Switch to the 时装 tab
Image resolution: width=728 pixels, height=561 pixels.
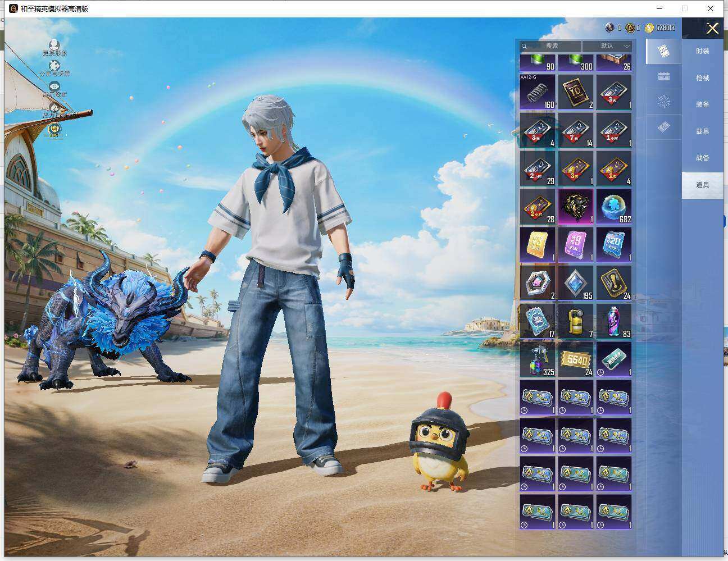[x=702, y=51]
